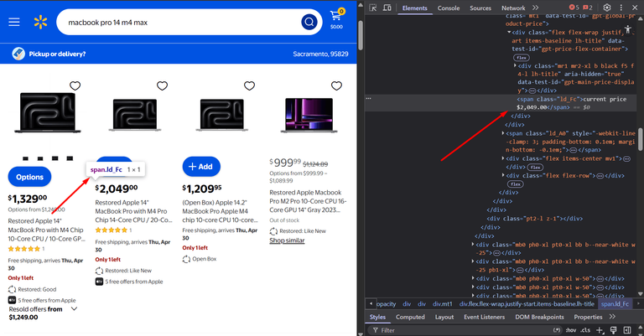Image resolution: width=644 pixels, height=336 pixels.
Task: Favorite the $999.99 M2 Pro MacBook heart
Action: click(x=336, y=85)
